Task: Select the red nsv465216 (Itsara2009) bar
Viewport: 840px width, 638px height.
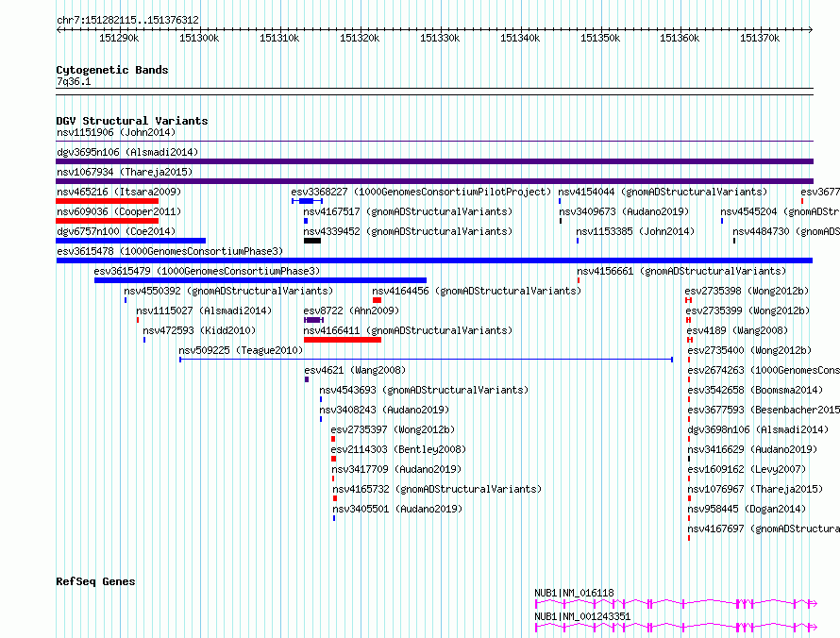Action: pos(108,201)
